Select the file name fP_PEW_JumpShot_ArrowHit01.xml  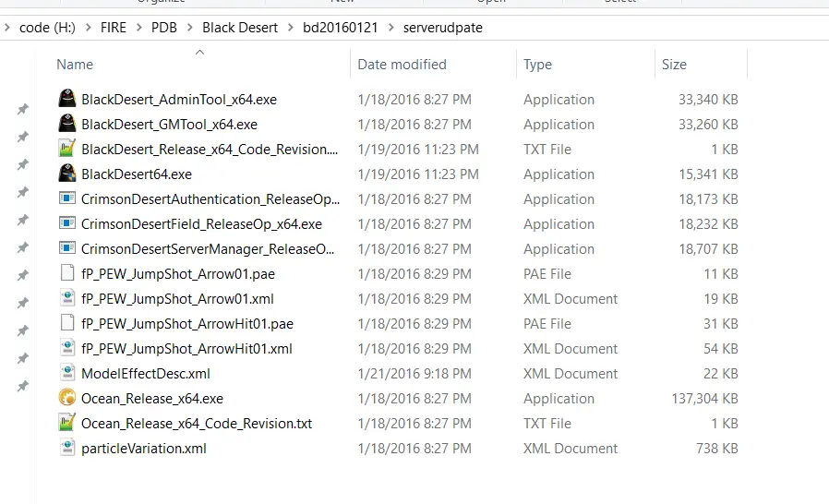coord(186,349)
